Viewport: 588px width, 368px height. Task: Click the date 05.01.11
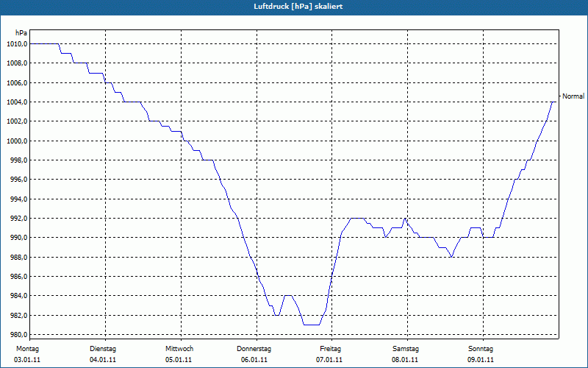(179, 360)
